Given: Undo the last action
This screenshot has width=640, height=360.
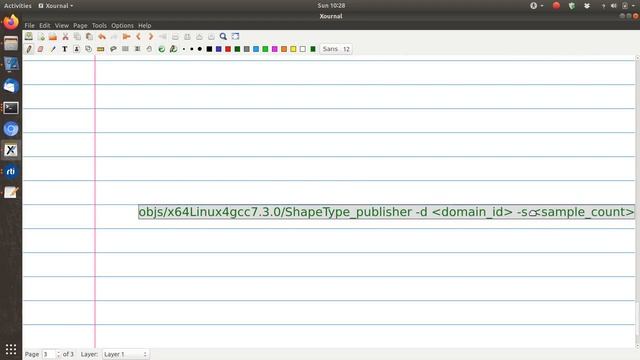Looking at the screenshot, I should point(102,36).
